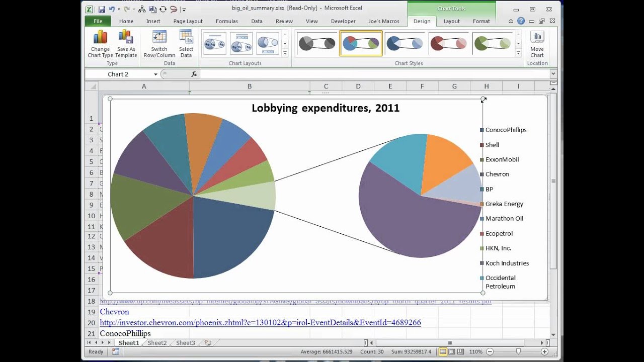The width and height of the screenshot is (644, 362).
Task: Open Customize Quick Access Toolbar dropdown
Action: coord(184,10)
